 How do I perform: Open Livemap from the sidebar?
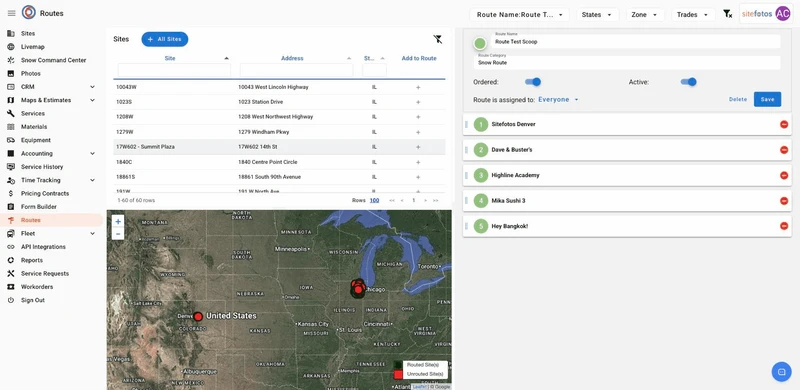point(33,47)
